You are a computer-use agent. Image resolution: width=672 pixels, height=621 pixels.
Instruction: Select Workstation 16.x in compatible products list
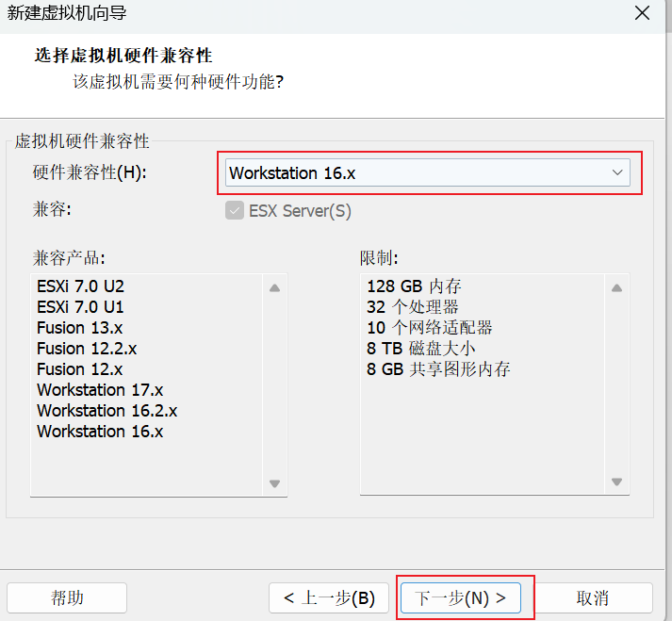coord(100,432)
